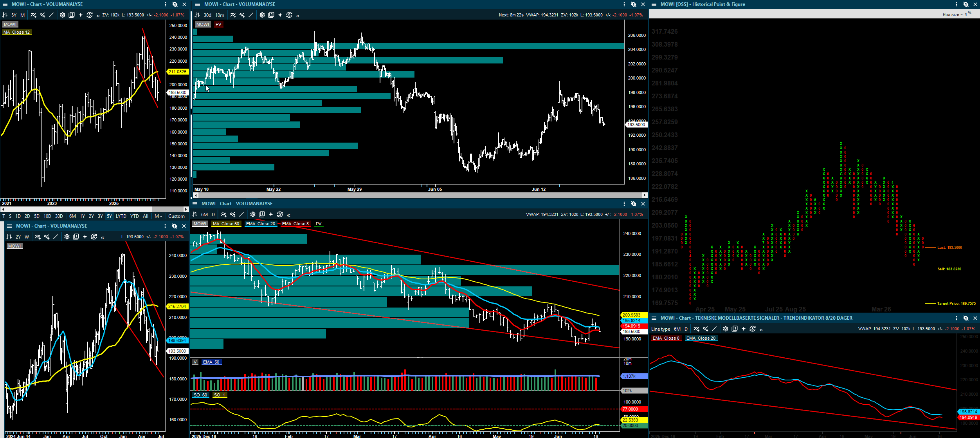Click the MOWI legend label in 2Y chart
This screenshot has height=438, width=980.
click(14, 246)
